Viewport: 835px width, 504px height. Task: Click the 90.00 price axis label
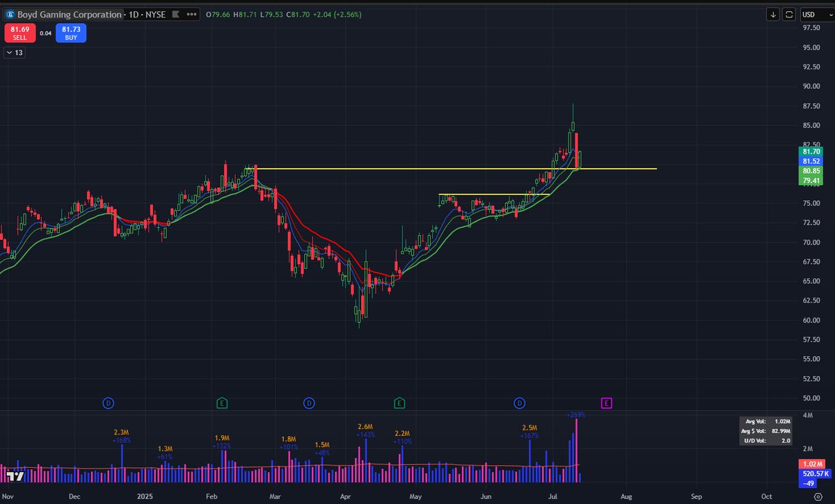pyautogui.click(x=811, y=86)
